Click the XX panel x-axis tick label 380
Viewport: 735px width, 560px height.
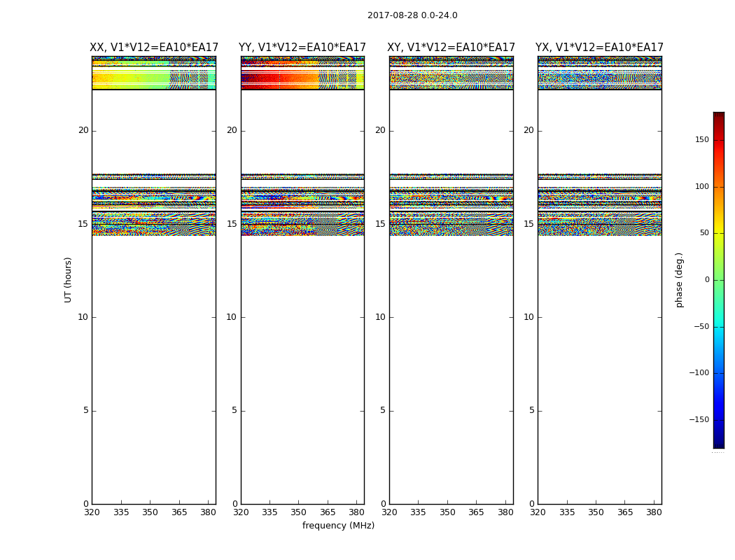209,512
